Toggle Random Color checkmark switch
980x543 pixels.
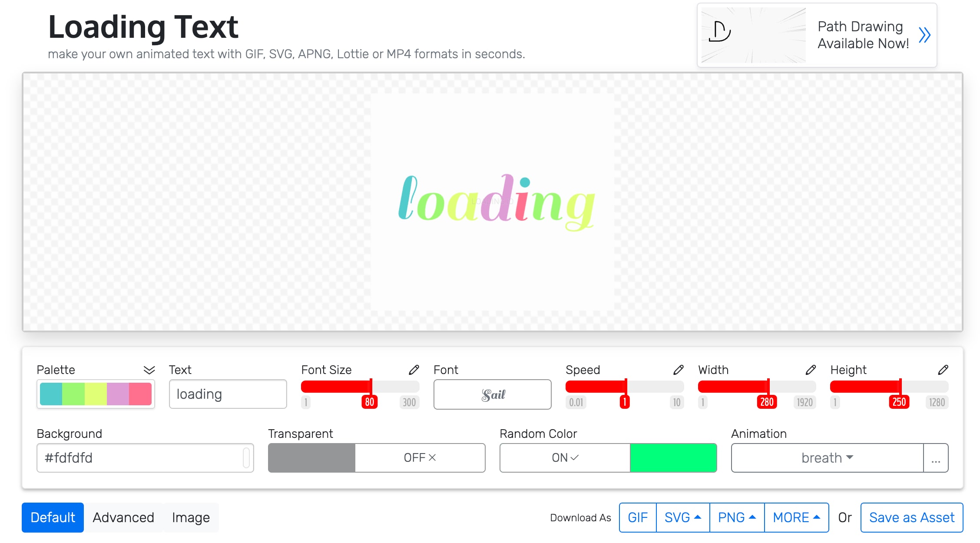574,457
